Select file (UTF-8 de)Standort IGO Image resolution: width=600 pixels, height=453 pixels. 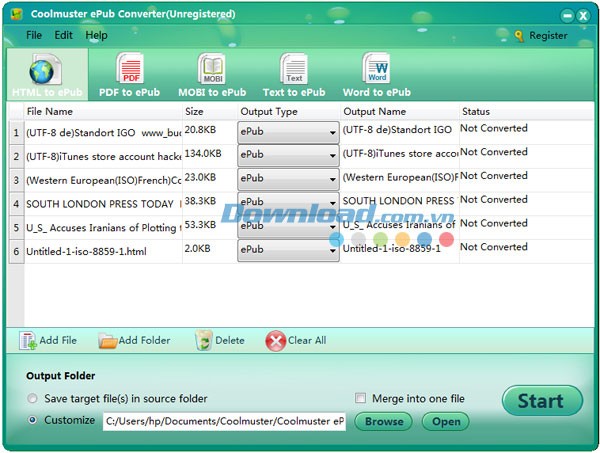104,133
